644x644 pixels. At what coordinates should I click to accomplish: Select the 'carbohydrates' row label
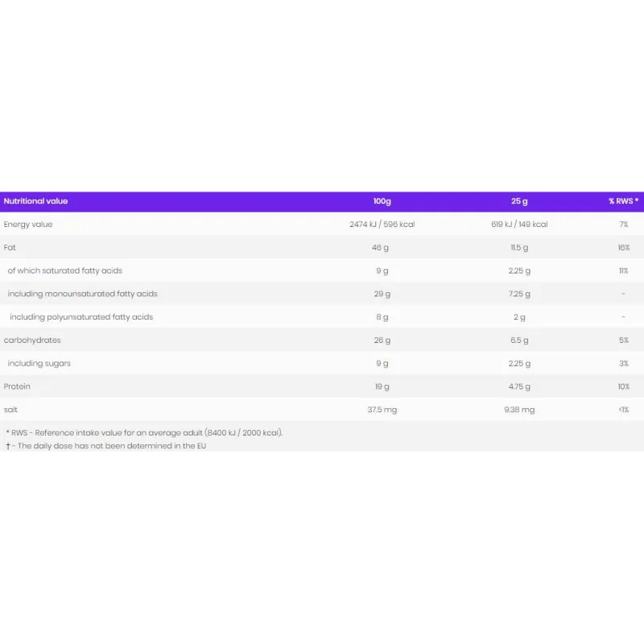tap(32, 341)
